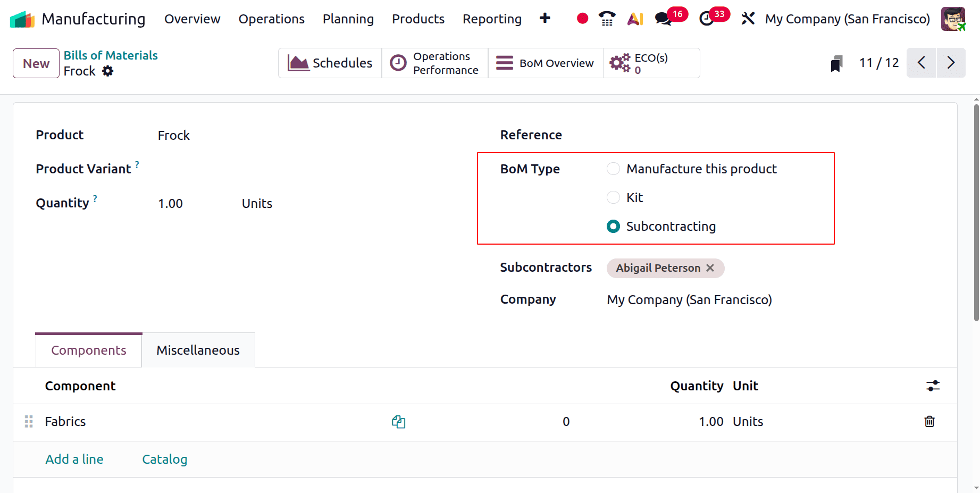Click the Manufacturing app title

tap(93, 19)
